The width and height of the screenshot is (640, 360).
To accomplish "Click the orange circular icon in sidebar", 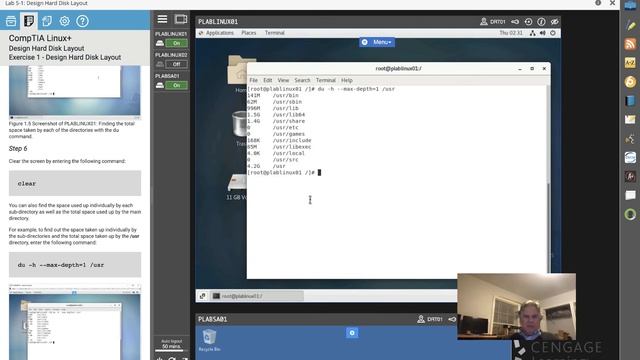I will tap(630, 82).
